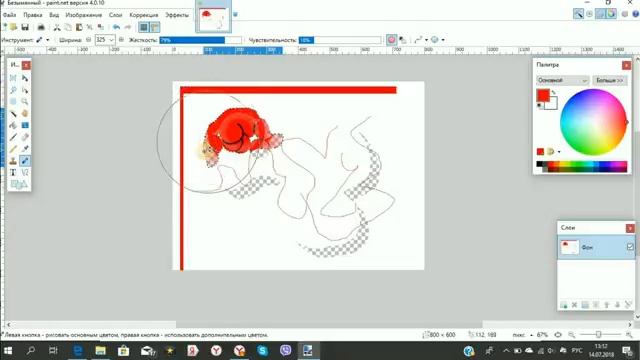Select the Ellipse Select tool

[x=13, y=102]
